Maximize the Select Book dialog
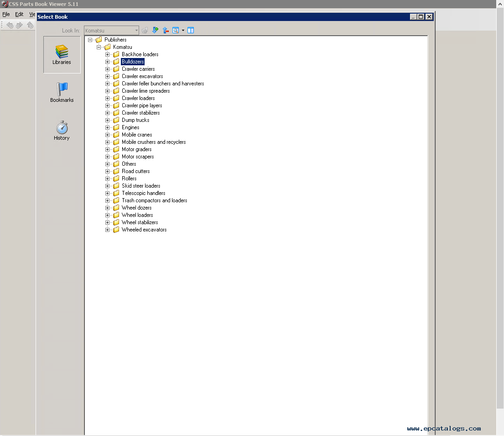Image resolution: width=504 pixels, height=436 pixels. [421, 17]
